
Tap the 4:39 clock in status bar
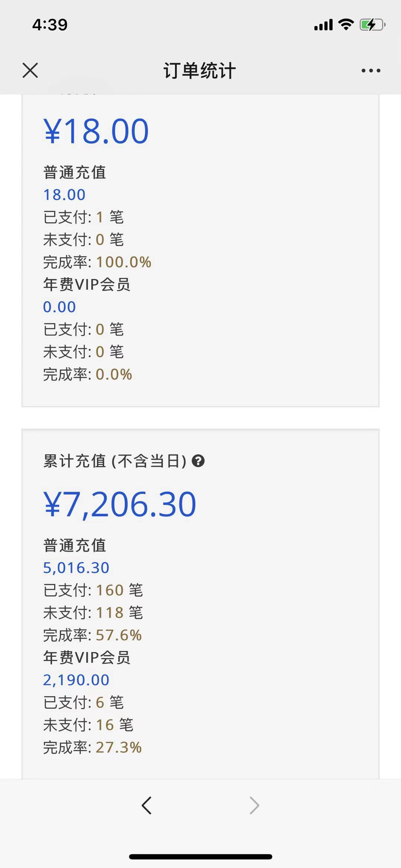pos(50,25)
